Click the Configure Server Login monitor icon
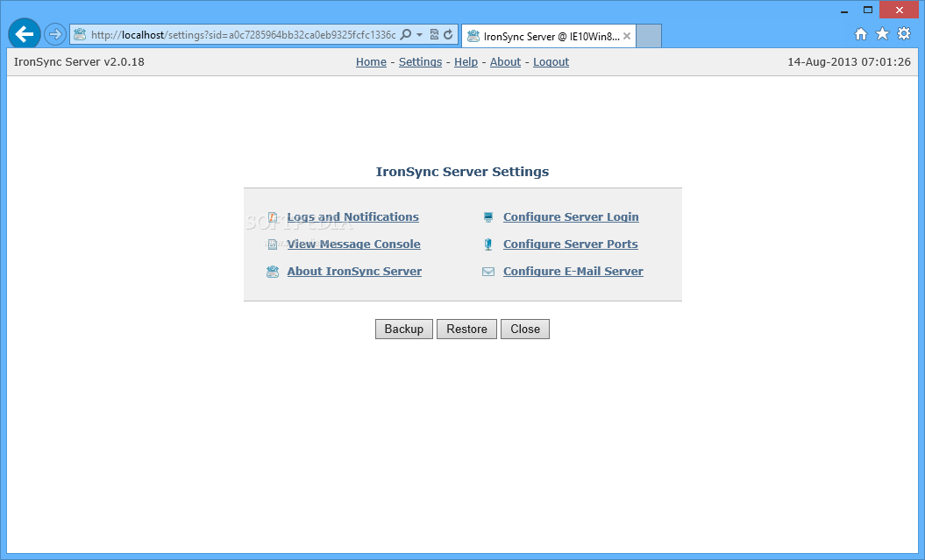 [x=487, y=217]
